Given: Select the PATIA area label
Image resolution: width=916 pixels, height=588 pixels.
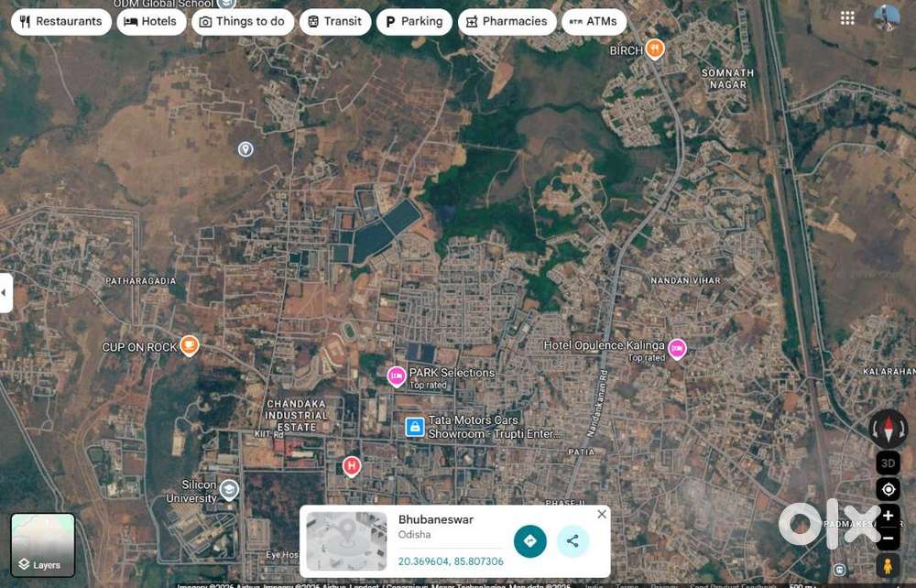Looking at the screenshot, I should [x=582, y=452].
